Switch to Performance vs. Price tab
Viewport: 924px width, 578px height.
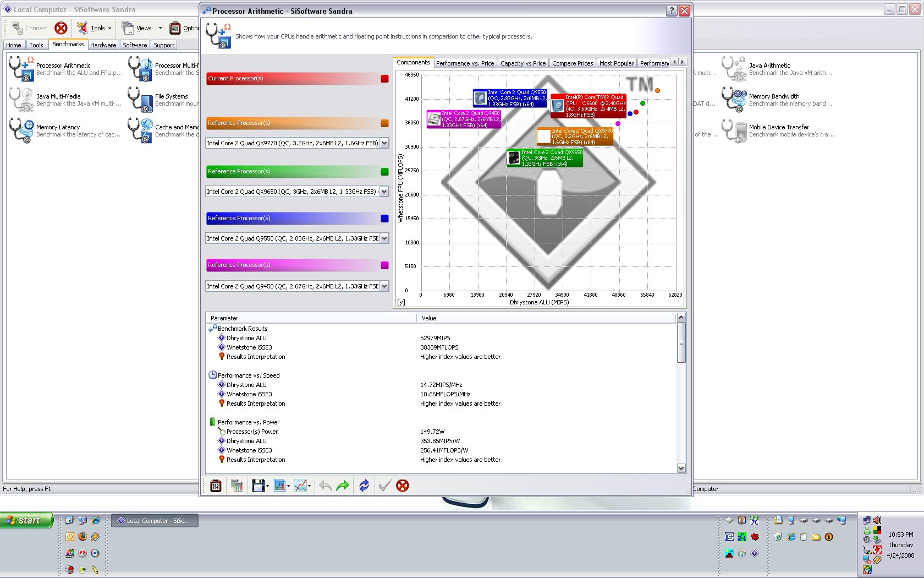pyautogui.click(x=465, y=63)
